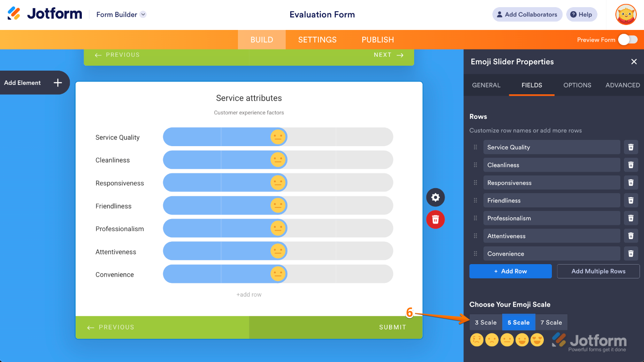The width and height of the screenshot is (644, 362).
Task: Edit the Professionalism row name field
Action: click(551, 218)
